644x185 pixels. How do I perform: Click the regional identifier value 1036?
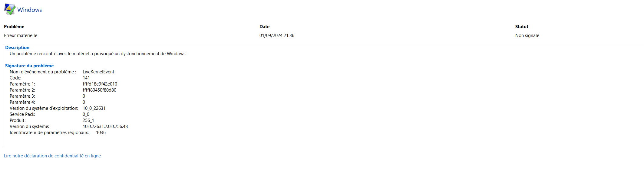click(x=101, y=133)
